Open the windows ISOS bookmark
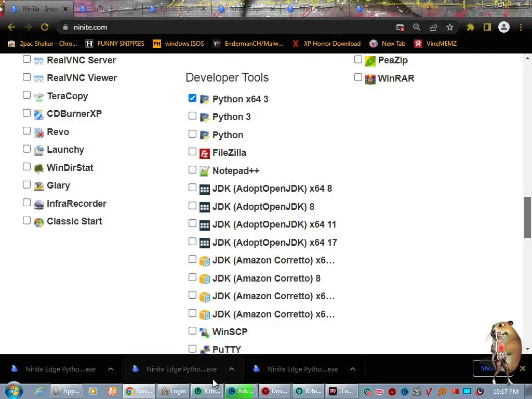This screenshot has width=532, height=399. 179,44
